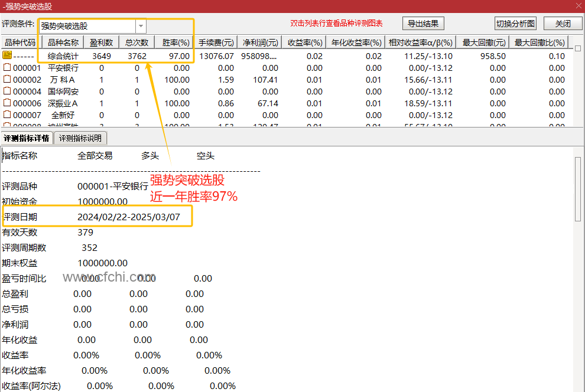Click the folder icon on the 综合统计 row
The height and width of the screenshot is (392, 585).
click(6, 55)
